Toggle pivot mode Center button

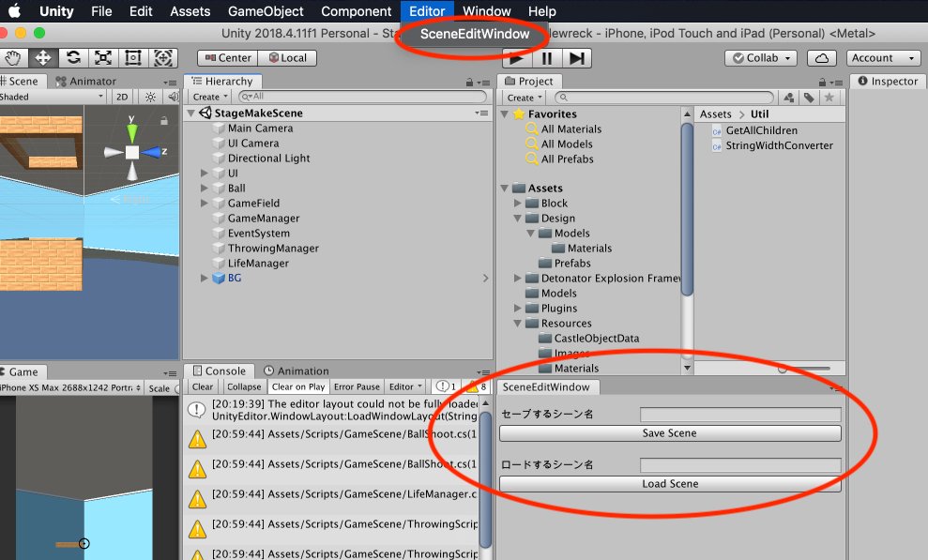(x=228, y=58)
